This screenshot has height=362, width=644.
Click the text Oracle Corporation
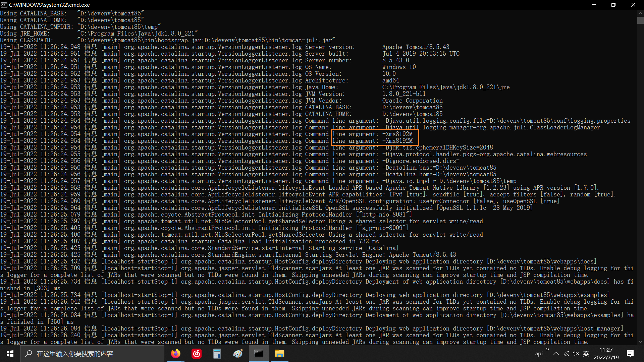pyautogui.click(x=413, y=101)
